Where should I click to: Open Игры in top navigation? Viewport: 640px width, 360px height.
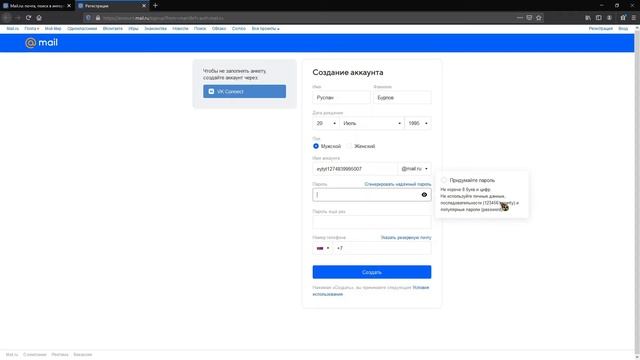pyautogui.click(x=133, y=29)
